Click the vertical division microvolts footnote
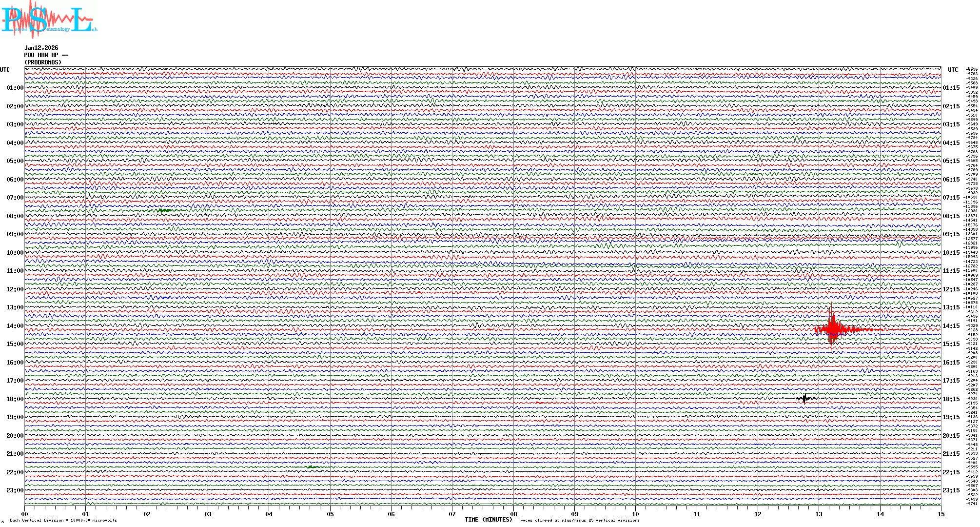The height and width of the screenshot is (527, 980). [x=63, y=520]
